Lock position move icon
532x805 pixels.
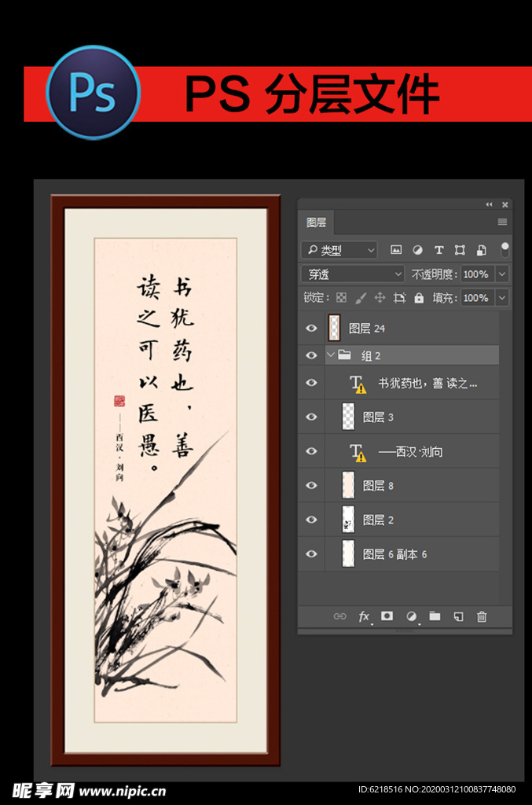380,298
